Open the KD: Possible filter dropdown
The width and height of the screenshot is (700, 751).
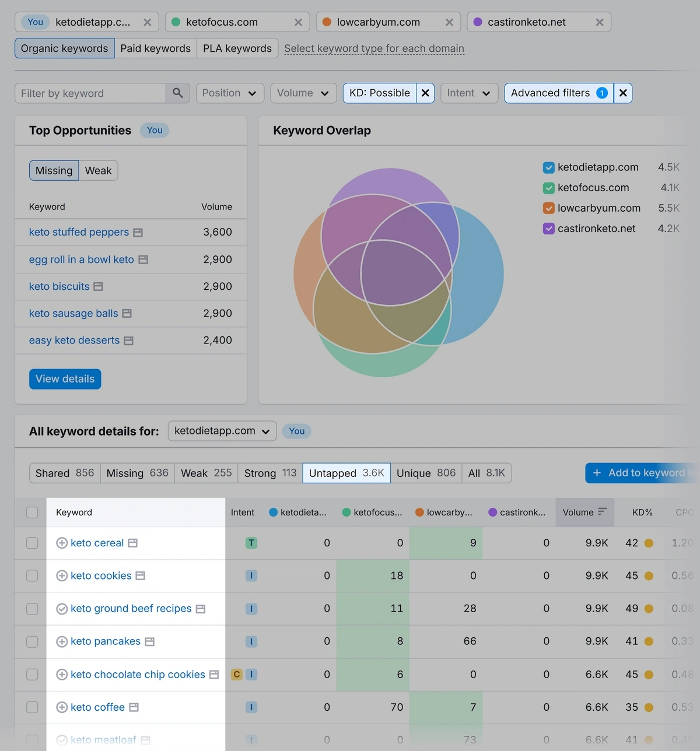[x=380, y=93]
